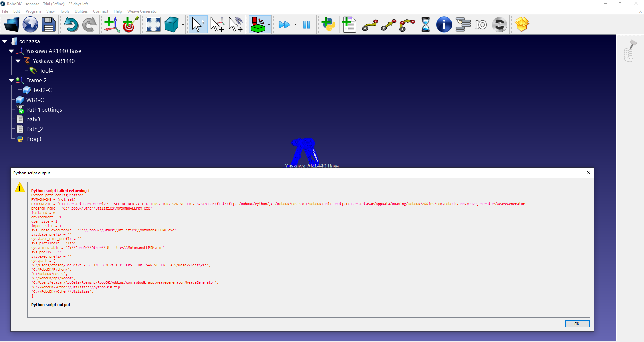Save the station with the floppy disk icon

click(49, 25)
